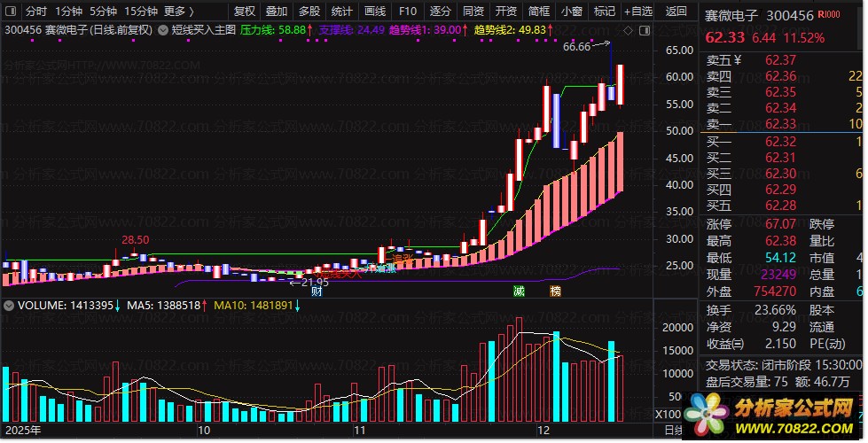Image resolution: width=868 pixels, height=443 pixels.
Task: Expand the VOLUME indicator dropdown arrow
Action: [9, 306]
